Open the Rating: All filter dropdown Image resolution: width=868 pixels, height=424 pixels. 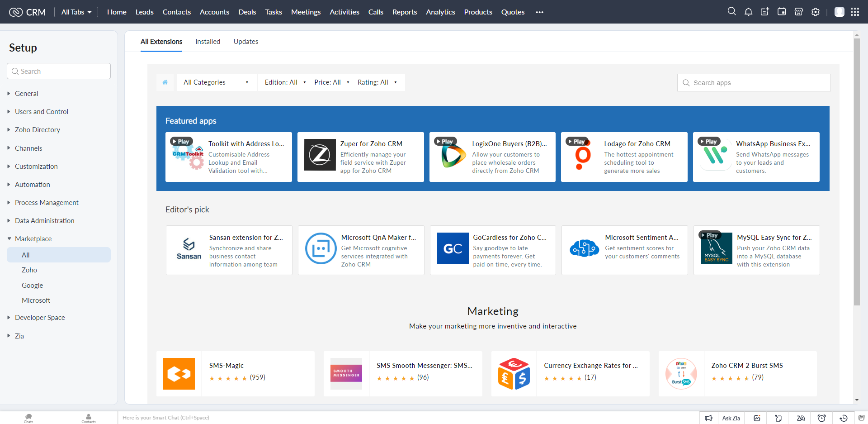(x=377, y=82)
